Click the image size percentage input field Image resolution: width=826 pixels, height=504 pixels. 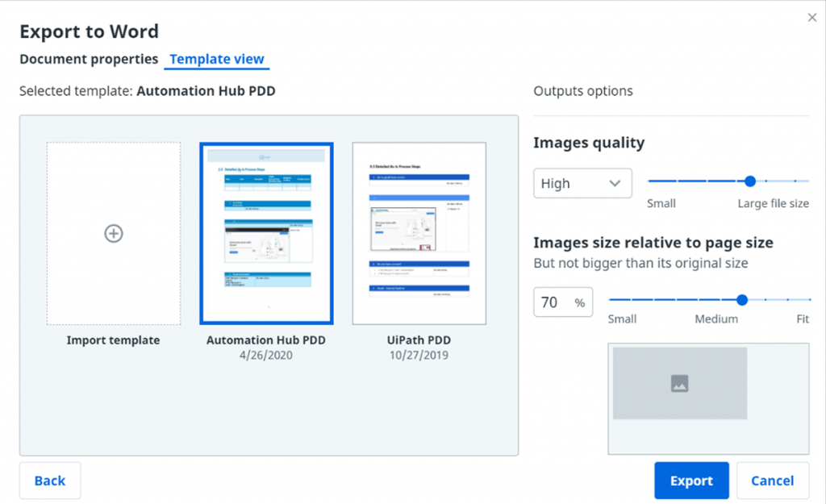point(563,302)
